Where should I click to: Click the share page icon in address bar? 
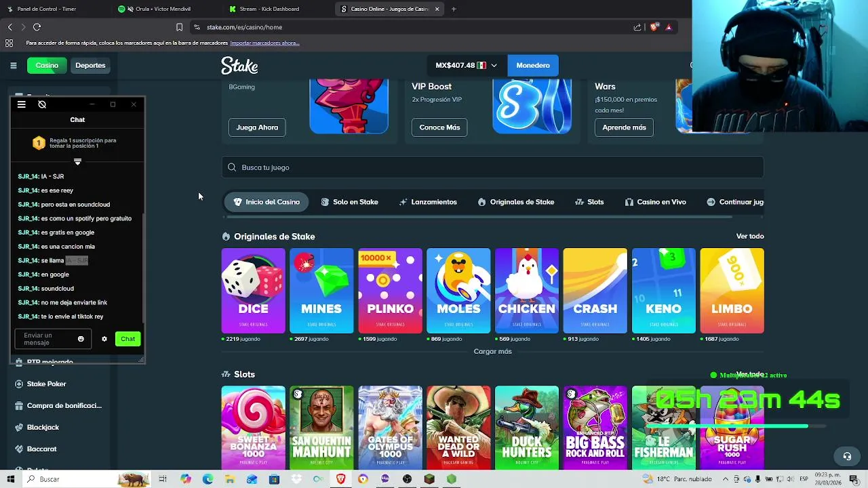(637, 27)
